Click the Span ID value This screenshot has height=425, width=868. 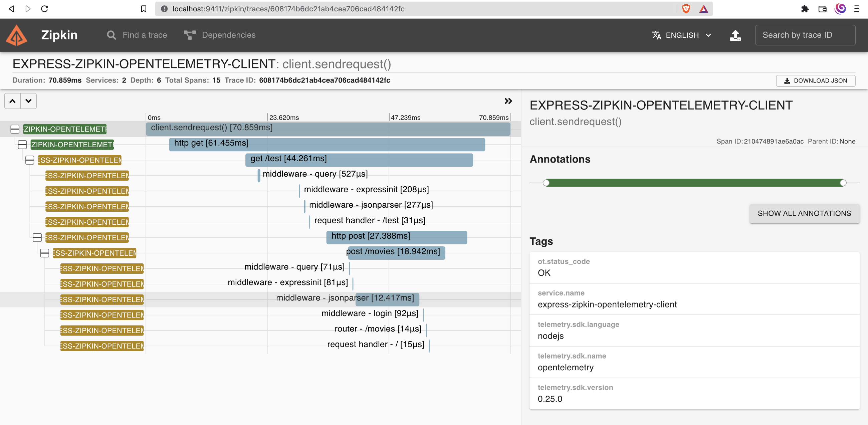click(774, 142)
